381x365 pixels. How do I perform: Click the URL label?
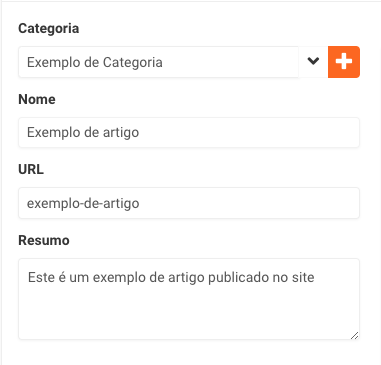[x=31, y=169]
